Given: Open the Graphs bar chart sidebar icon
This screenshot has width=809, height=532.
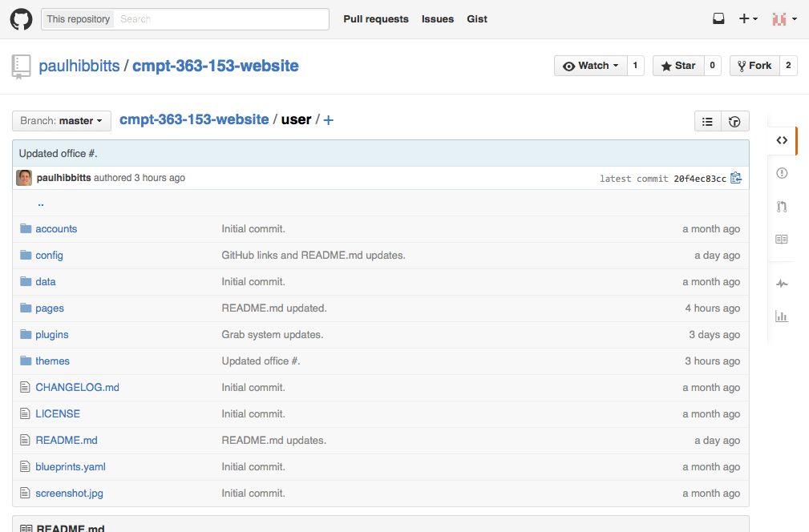Looking at the screenshot, I should coord(782,316).
